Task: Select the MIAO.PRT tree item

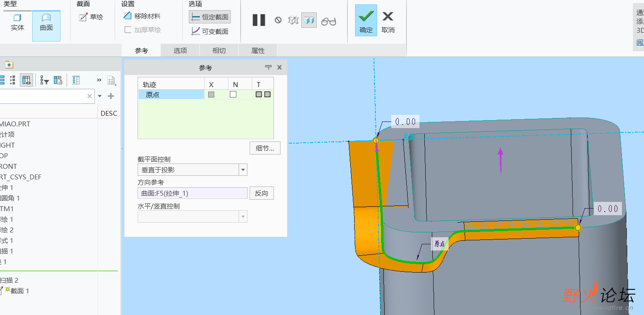Action: [x=15, y=124]
